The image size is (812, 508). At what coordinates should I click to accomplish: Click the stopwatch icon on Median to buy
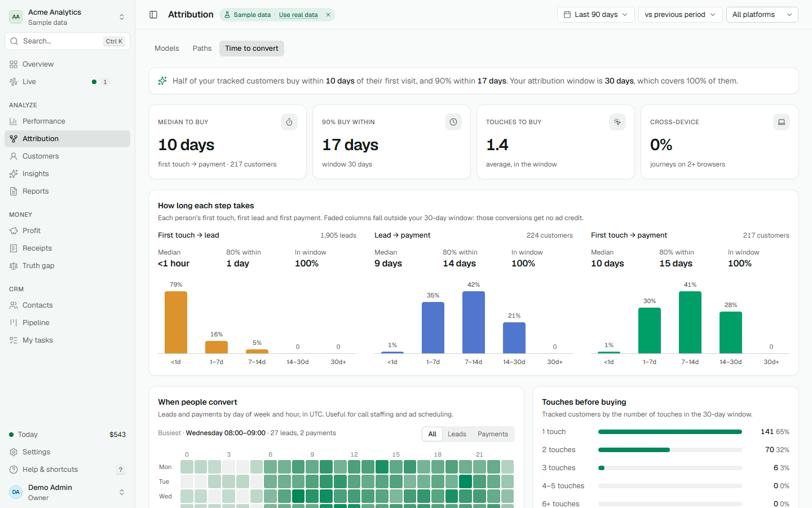[x=289, y=122]
